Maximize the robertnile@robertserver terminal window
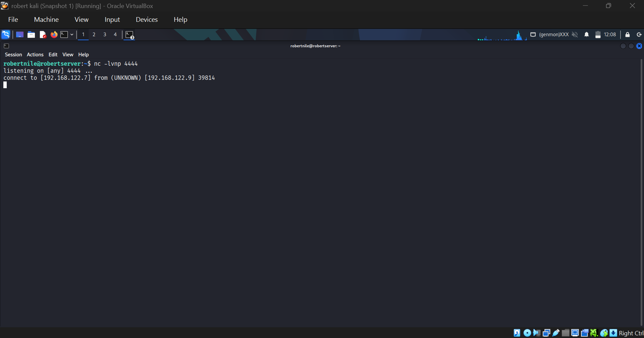644x338 pixels. tap(631, 46)
